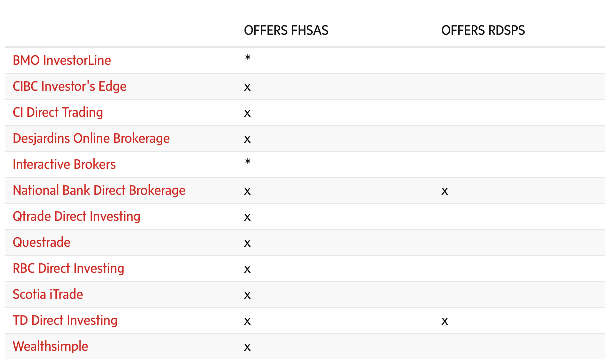The height and width of the screenshot is (364, 610).
Task: Open the Desjardins Online Brokerage link
Action: (x=91, y=138)
